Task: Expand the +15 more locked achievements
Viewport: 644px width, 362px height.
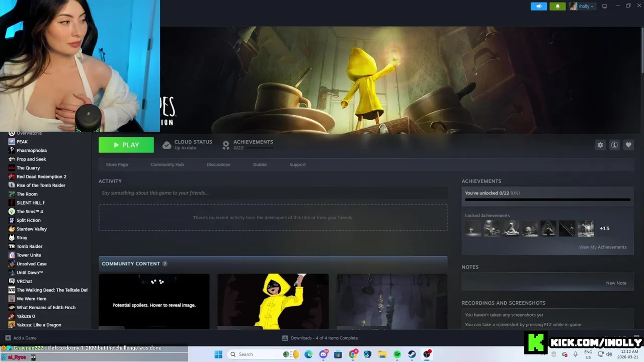Action: click(x=604, y=228)
